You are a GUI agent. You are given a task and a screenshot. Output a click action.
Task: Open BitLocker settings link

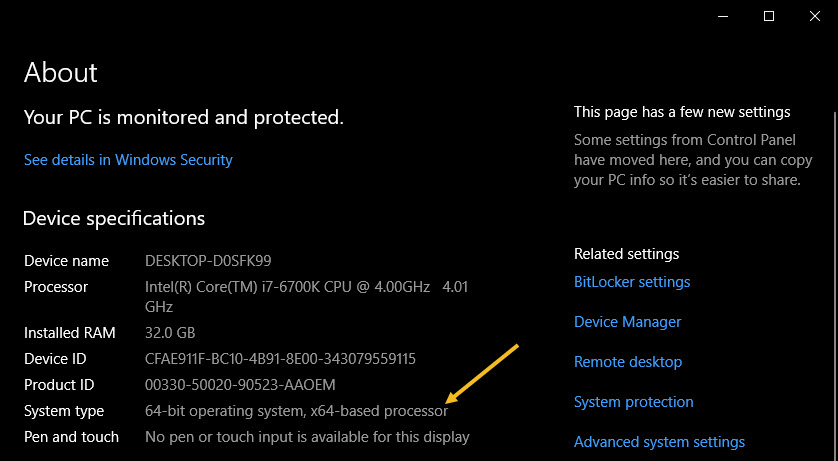tap(632, 282)
